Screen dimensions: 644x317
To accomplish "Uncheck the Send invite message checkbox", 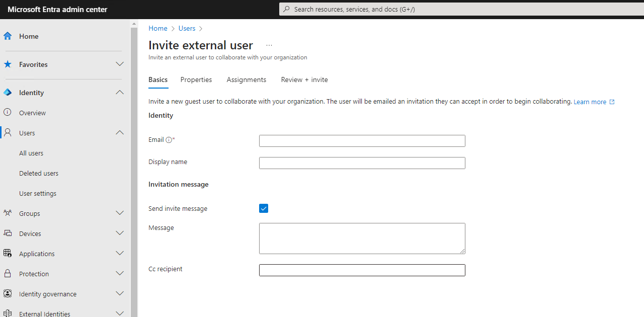I will coord(264,208).
